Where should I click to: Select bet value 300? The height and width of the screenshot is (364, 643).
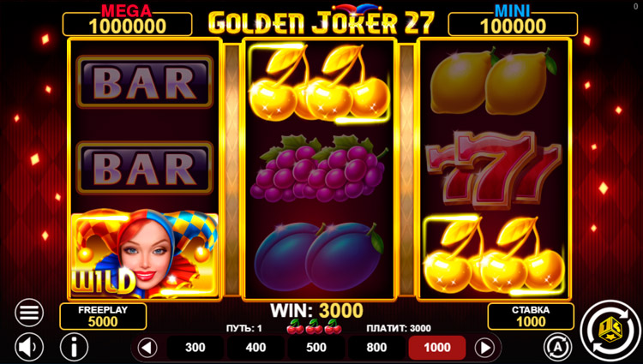195,348
